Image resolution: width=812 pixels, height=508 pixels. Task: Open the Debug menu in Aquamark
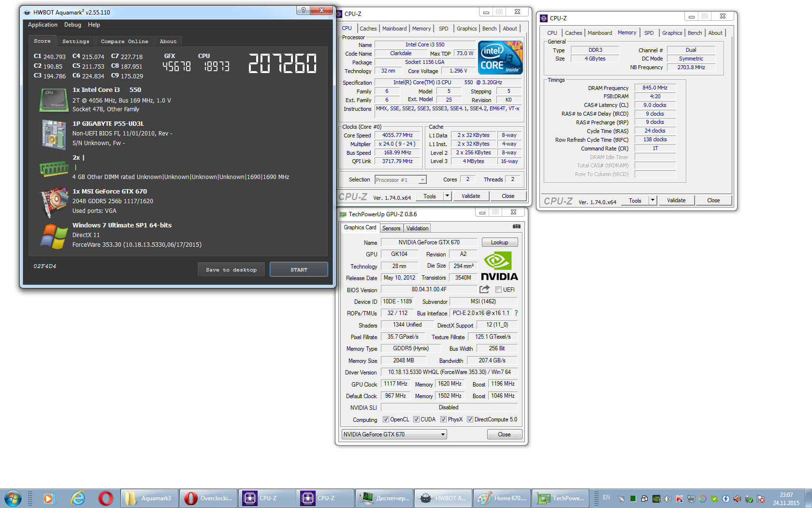pos(72,25)
